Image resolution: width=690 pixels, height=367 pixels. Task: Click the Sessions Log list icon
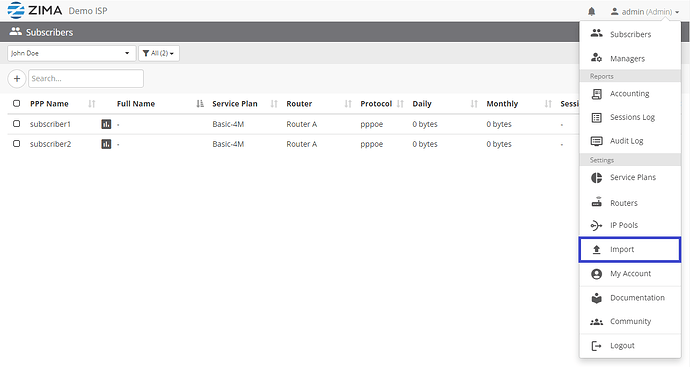[596, 117]
